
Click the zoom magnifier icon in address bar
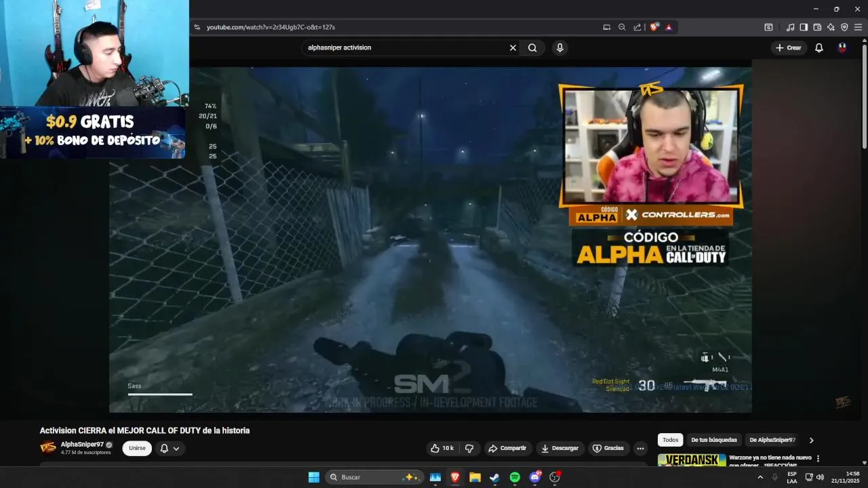(622, 27)
